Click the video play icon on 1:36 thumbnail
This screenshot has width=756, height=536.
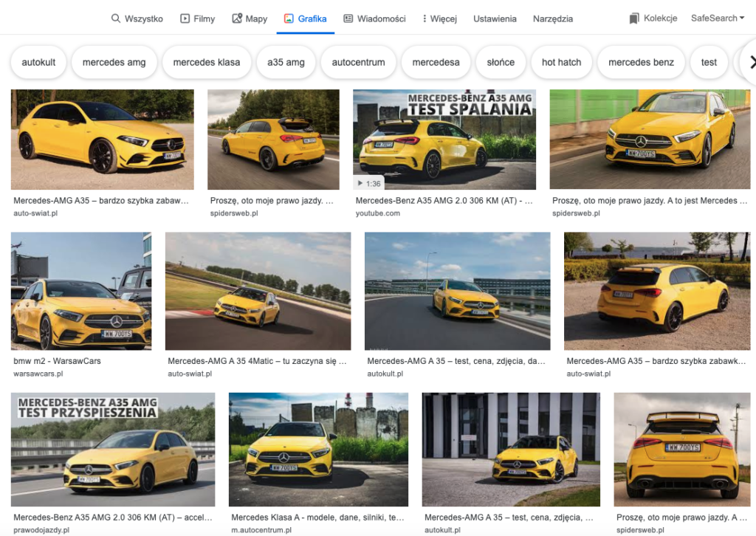tap(360, 183)
